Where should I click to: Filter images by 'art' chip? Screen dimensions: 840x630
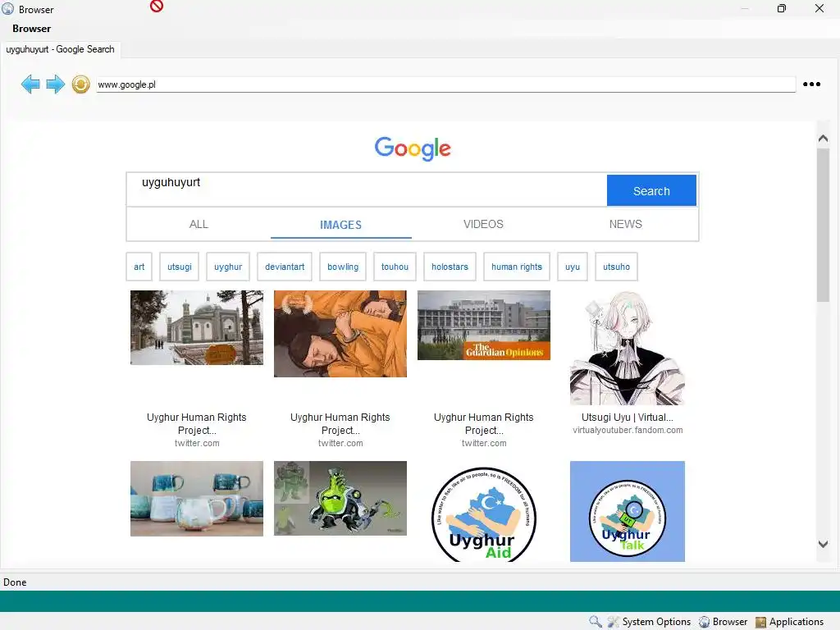pyautogui.click(x=139, y=267)
